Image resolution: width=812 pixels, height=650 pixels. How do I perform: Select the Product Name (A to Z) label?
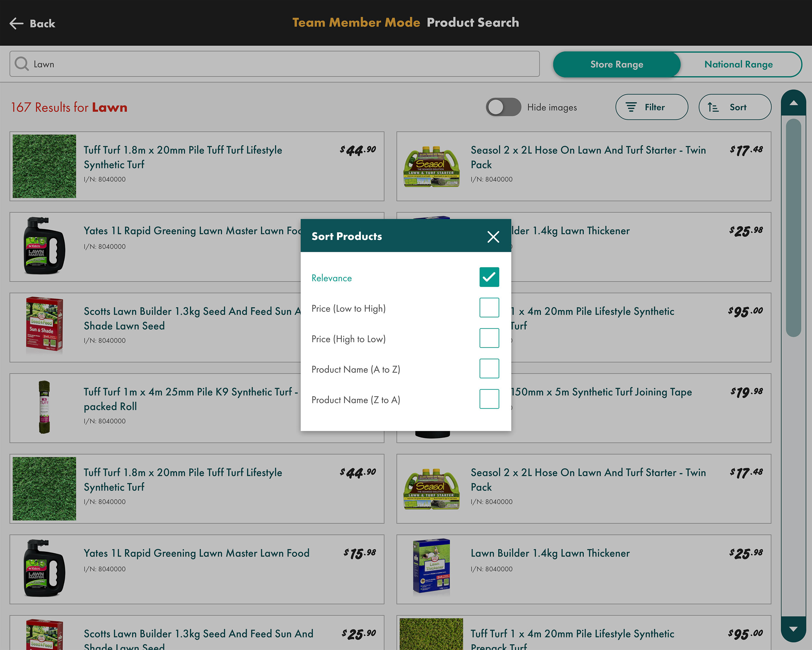356,370
